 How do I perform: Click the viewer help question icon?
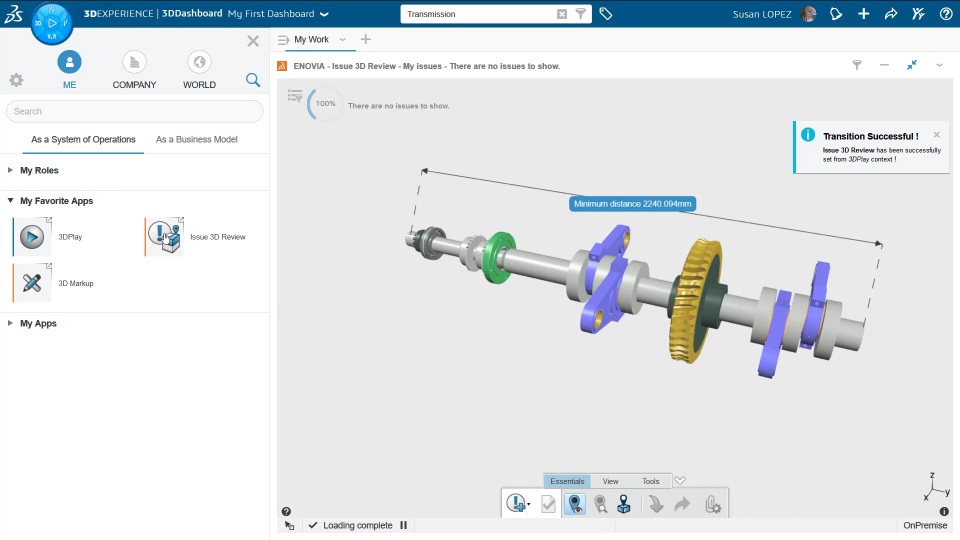pos(286,511)
